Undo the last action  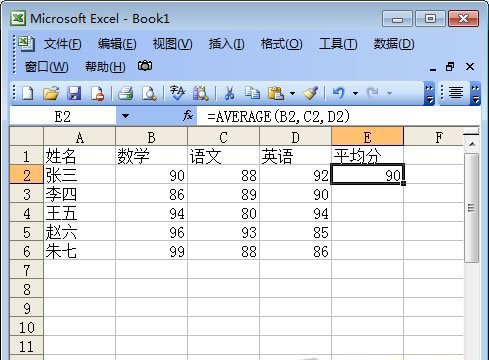[339, 93]
